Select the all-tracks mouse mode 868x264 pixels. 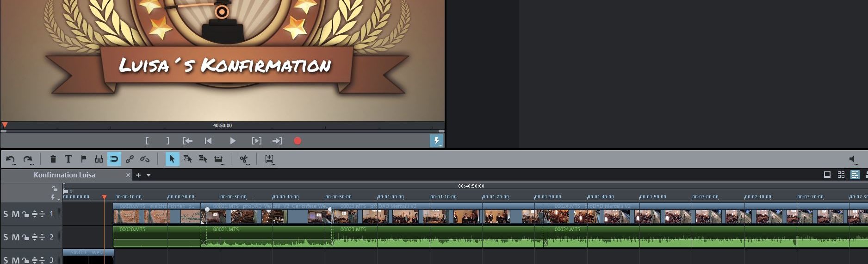click(203, 159)
